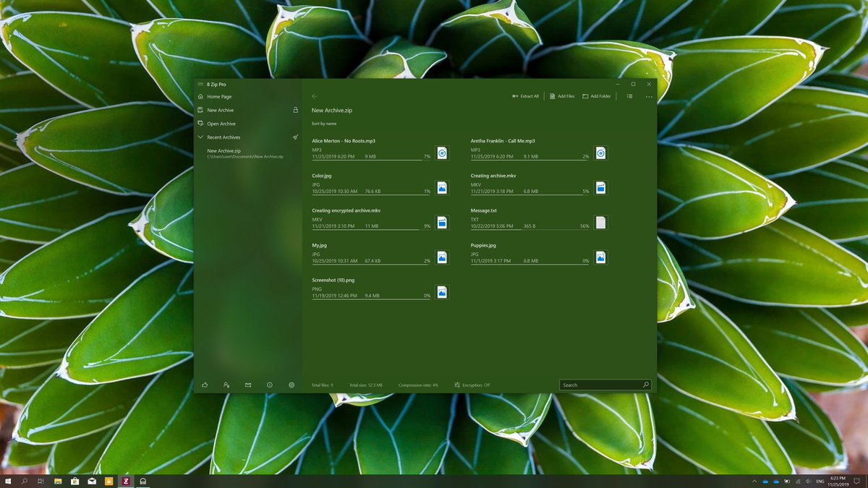This screenshot has height=488, width=868.
Task: Open the hamburger menu next to 8 Zip Pro
Action: point(200,84)
